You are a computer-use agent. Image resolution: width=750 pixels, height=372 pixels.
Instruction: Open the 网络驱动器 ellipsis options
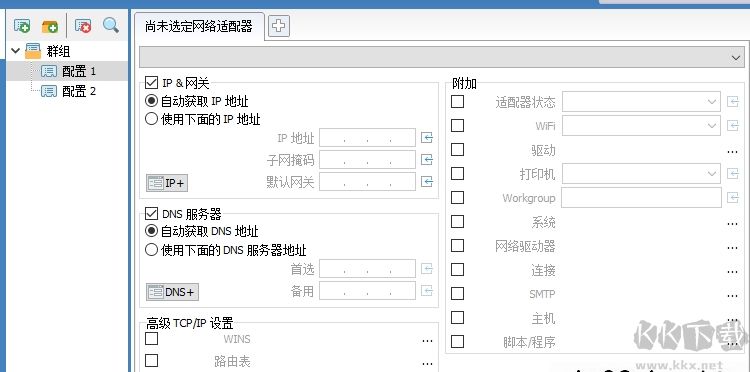(x=732, y=248)
